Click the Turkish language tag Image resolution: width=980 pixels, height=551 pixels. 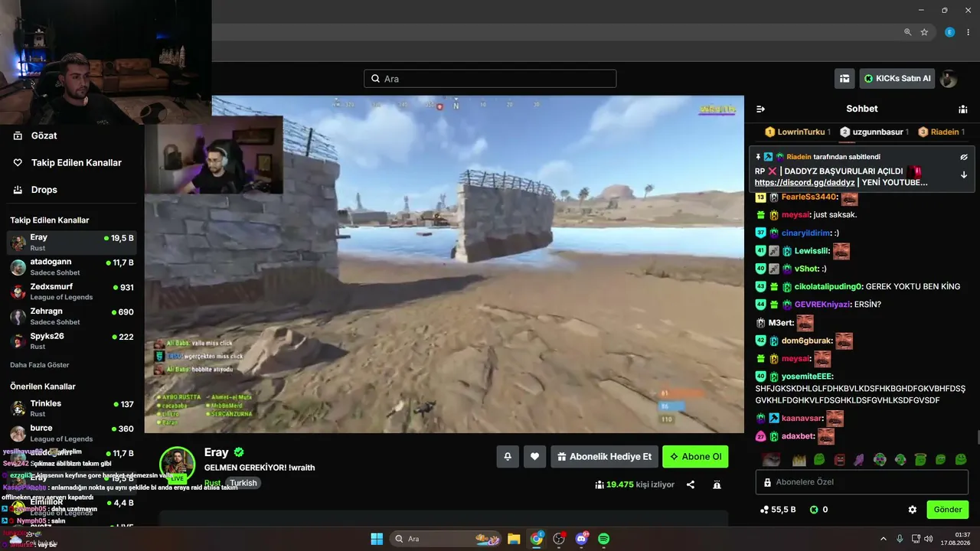[244, 483]
